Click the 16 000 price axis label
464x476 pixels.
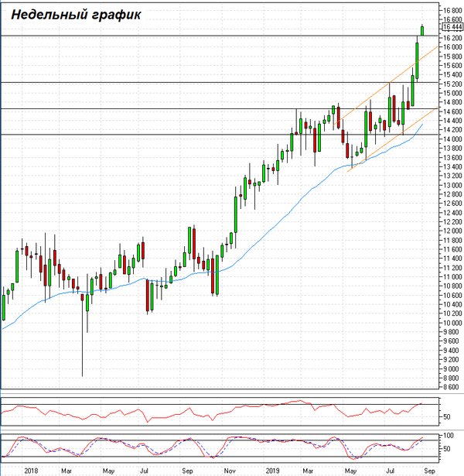pyautogui.click(x=452, y=47)
